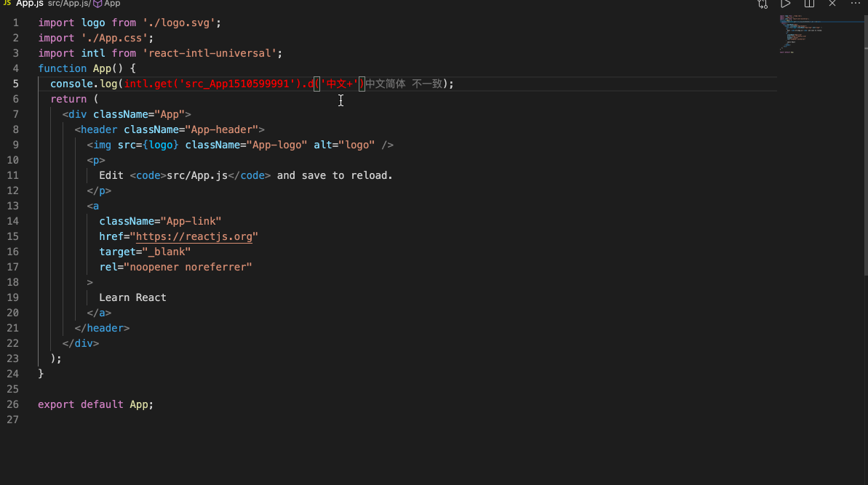
Task: Close the App.js editor with the X
Action: click(832, 4)
